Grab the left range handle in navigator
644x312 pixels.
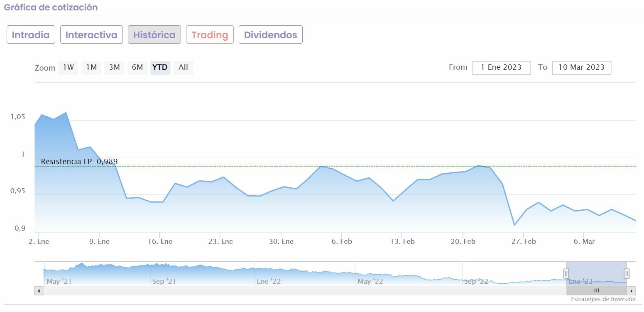[566, 273]
